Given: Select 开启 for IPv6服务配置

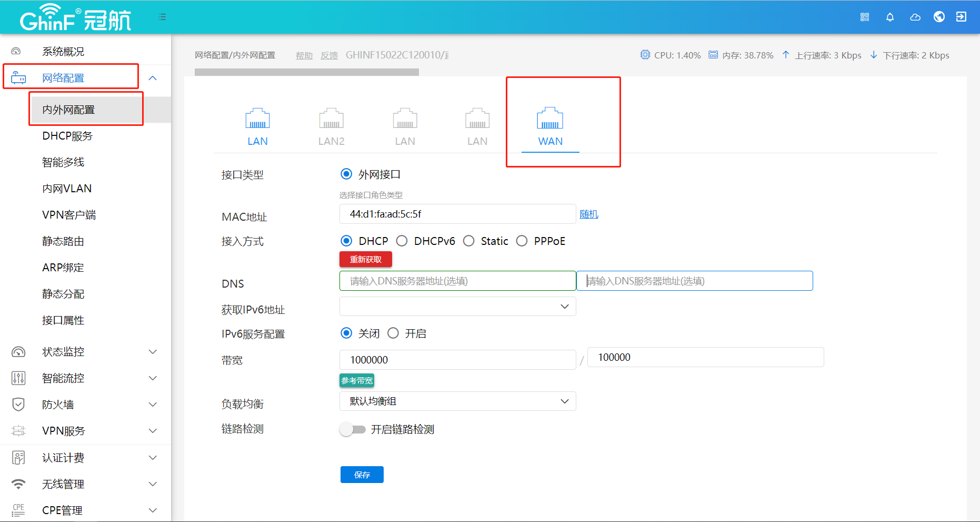Looking at the screenshot, I should (393, 333).
